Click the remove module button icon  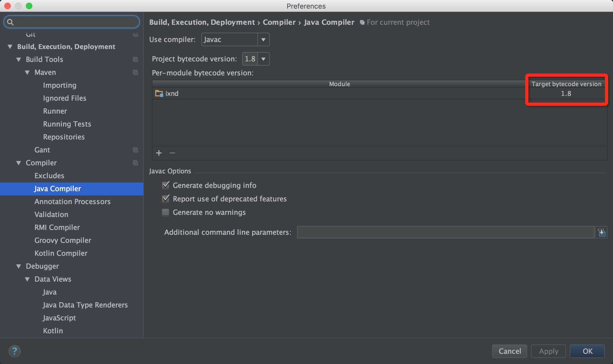[x=172, y=153]
